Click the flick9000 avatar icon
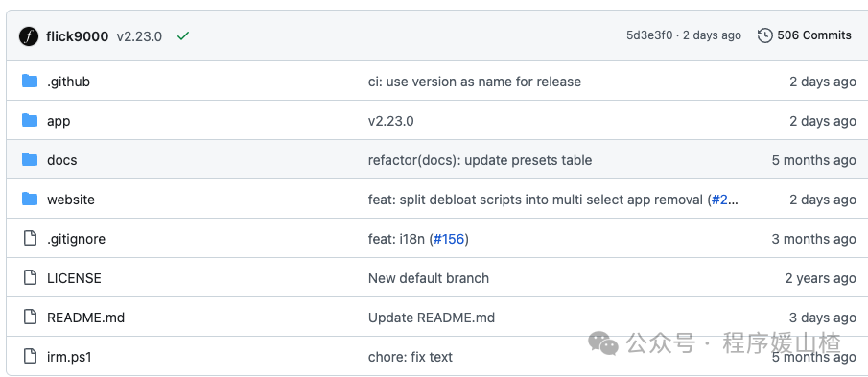Viewport: 868px width, 377px height. pyautogui.click(x=28, y=36)
